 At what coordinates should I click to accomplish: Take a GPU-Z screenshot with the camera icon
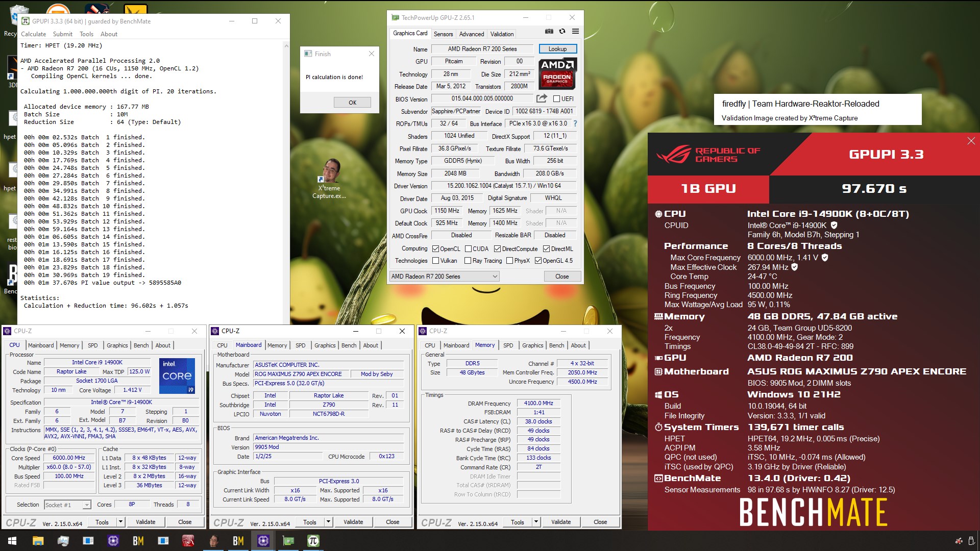click(x=549, y=32)
